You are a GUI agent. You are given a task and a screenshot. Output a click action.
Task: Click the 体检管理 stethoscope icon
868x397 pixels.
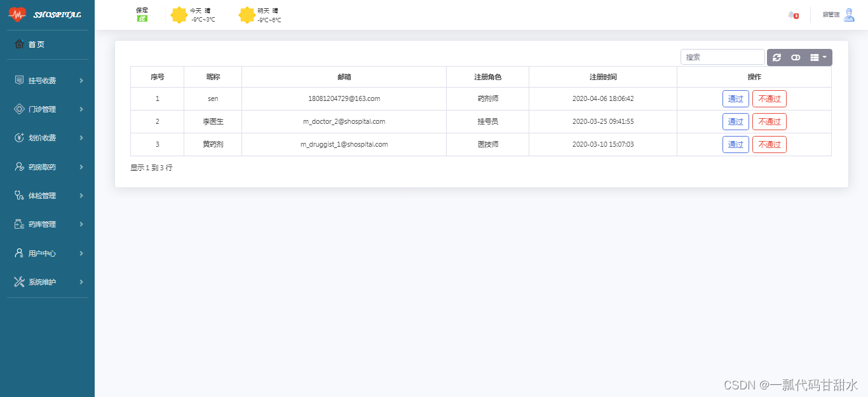tap(19, 195)
